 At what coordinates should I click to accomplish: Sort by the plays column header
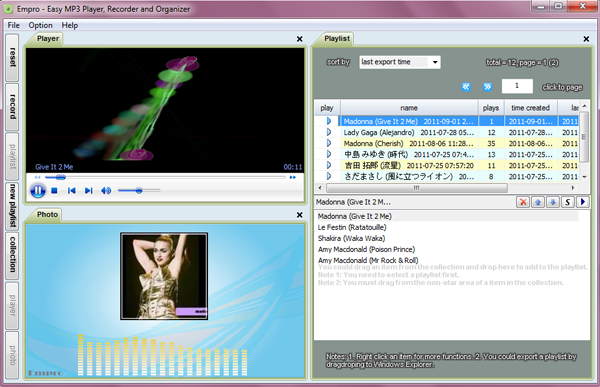(491, 108)
